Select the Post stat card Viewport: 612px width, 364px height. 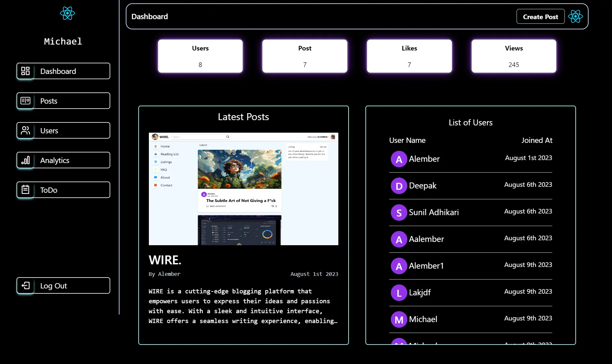click(x=305, y=56)
